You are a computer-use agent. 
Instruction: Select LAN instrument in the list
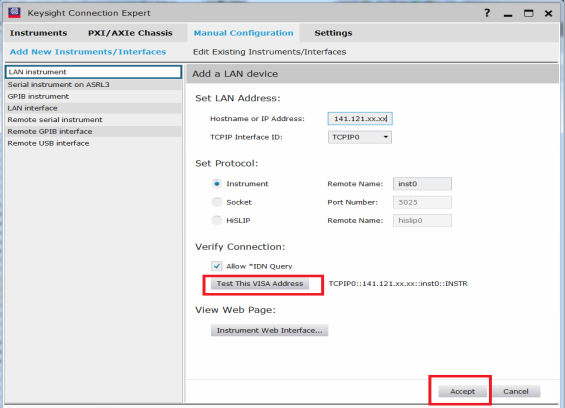(x=93, y=72)
